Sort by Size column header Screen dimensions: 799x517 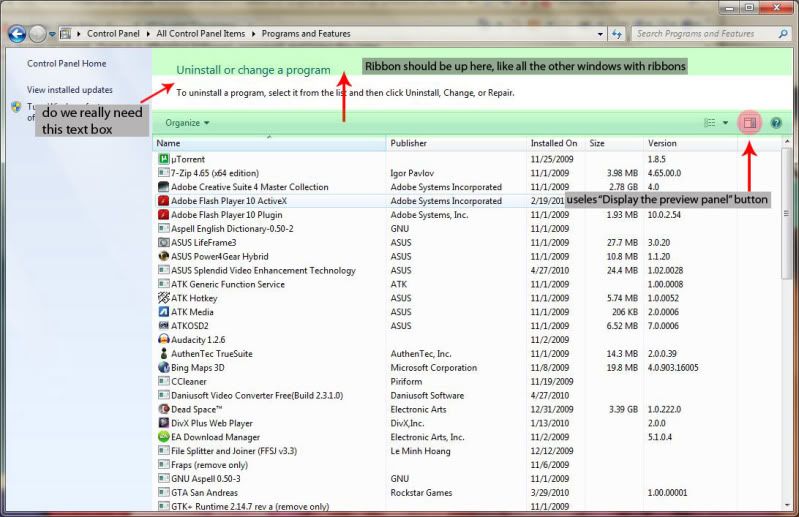tap(614, 143)
